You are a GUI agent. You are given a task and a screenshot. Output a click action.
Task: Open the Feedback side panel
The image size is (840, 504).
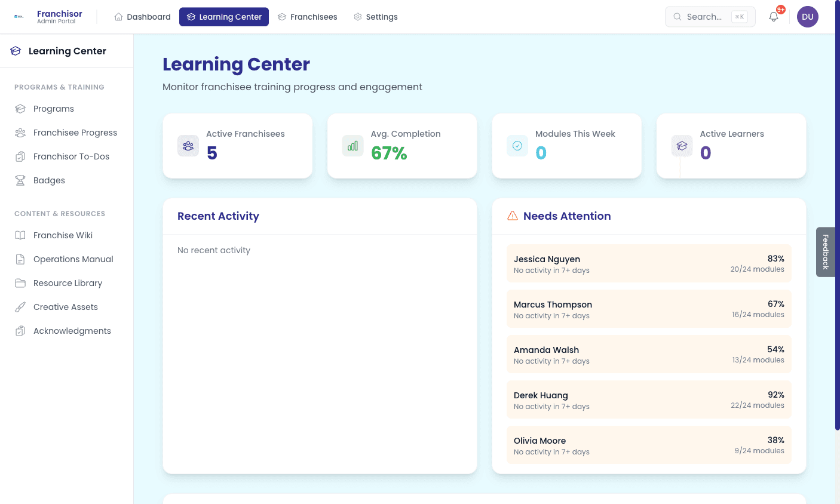pyautogui.click(x=826, y=251)
